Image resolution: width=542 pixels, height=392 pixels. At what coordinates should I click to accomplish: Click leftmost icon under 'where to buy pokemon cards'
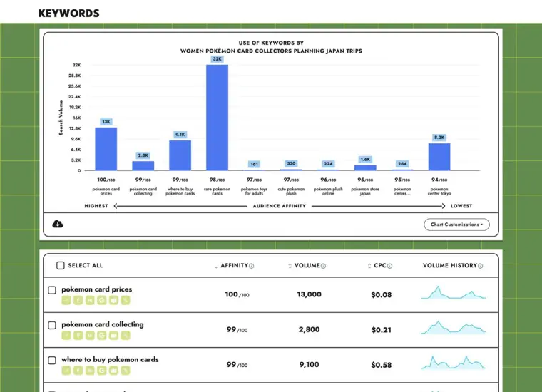(66, 371)
